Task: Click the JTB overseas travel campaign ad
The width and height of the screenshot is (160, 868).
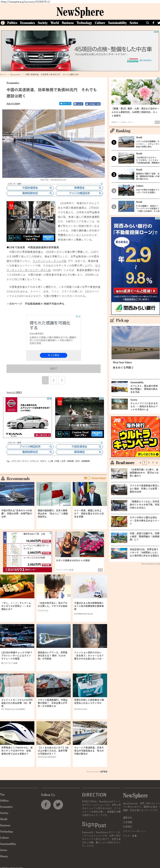Action: (x=135, y=437)
